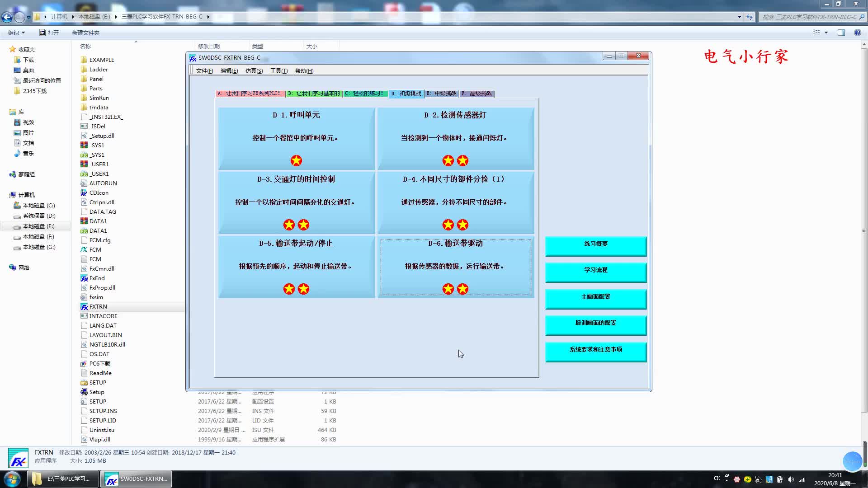Click the volume speaker tray icon
Screen dimensions: 868x488
click(x=791, y=479)
